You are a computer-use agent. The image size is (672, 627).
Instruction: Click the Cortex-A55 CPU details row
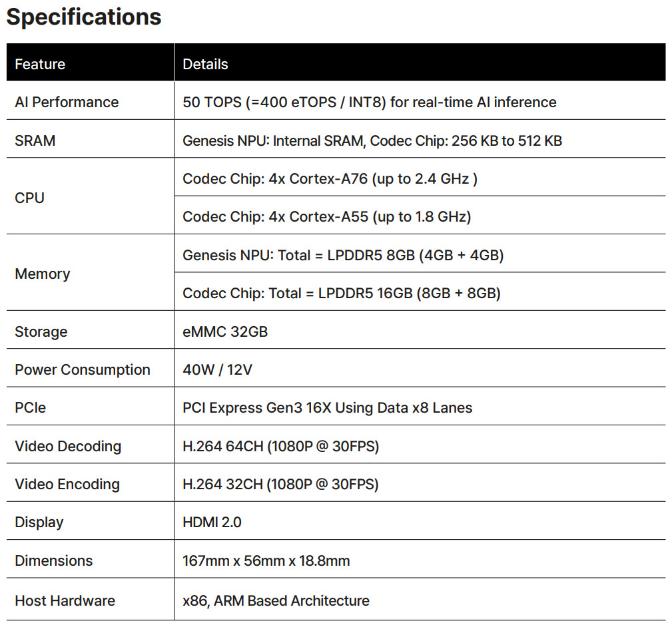click(326, 217)
